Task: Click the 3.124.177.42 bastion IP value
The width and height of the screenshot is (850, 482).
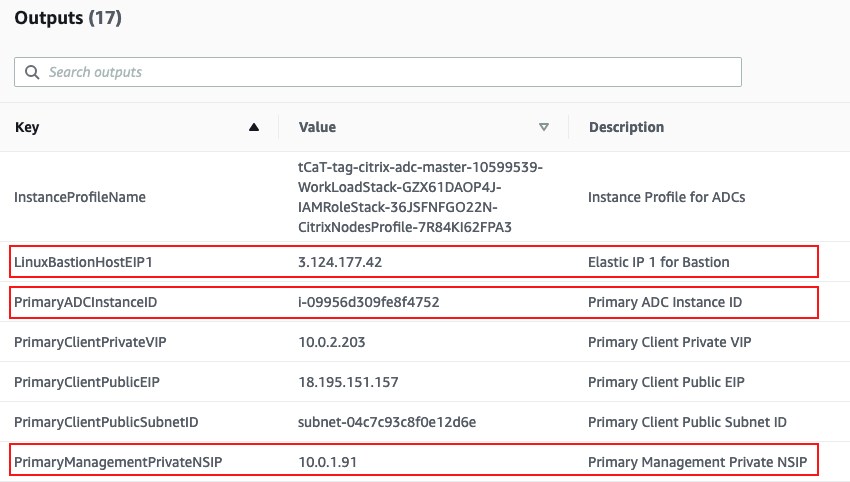Action: [x=340, y=262]
